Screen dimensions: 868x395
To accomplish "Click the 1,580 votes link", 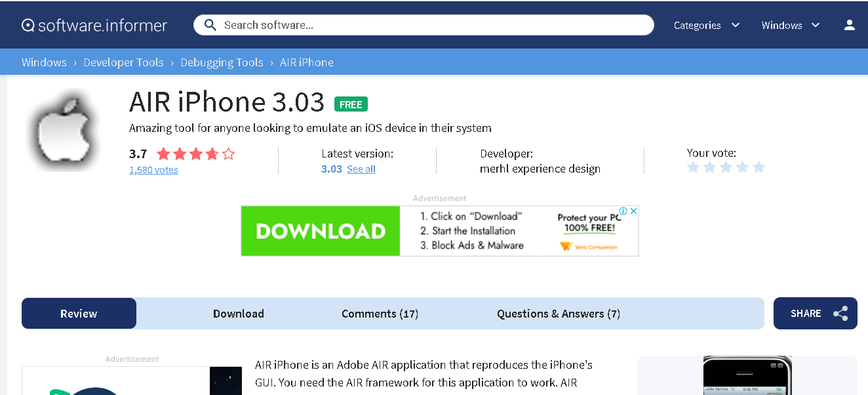I will click(x=153, y=170).
